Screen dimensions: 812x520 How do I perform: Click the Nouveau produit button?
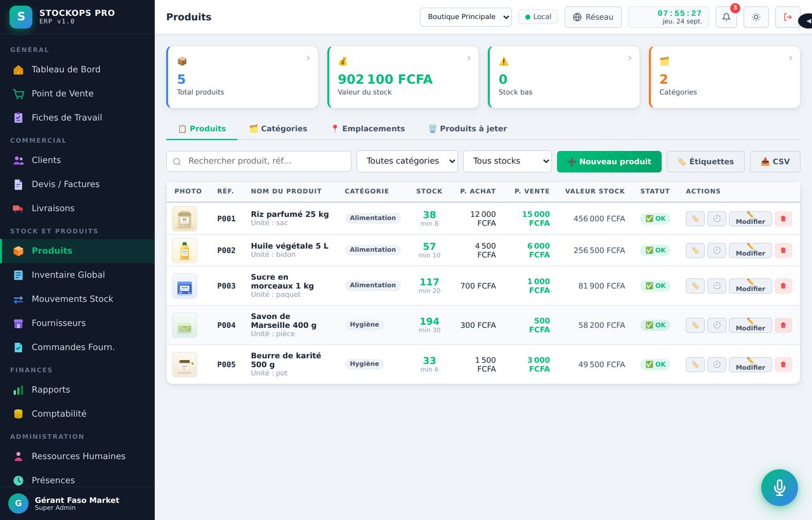pos(609,162)
